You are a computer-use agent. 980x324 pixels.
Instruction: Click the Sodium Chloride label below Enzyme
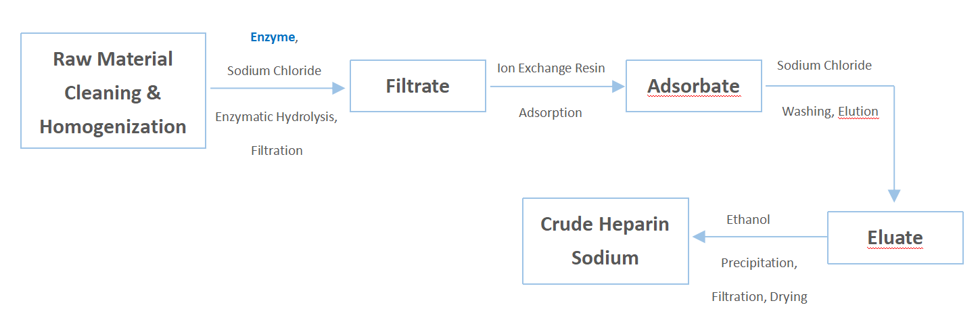[x=274, y=70]
